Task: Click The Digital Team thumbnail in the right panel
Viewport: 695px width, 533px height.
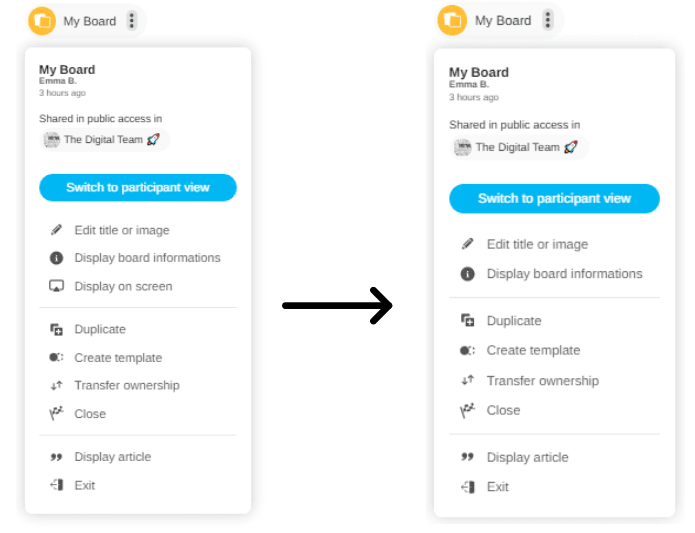Action: coord(462,147)
